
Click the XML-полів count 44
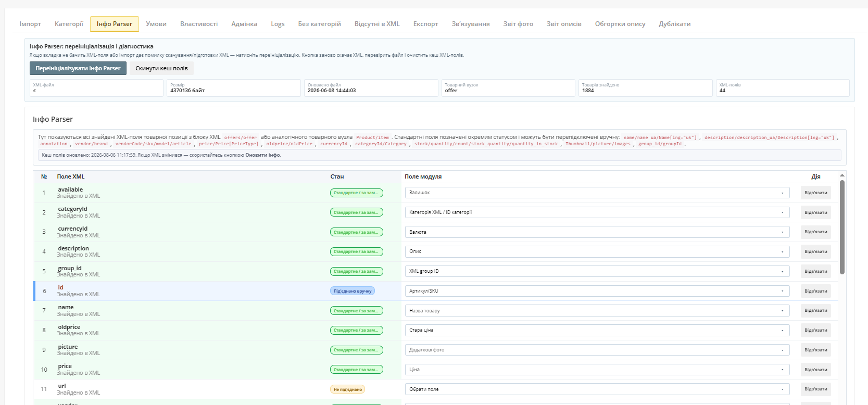pyautogui.click(x=722, y=91)
